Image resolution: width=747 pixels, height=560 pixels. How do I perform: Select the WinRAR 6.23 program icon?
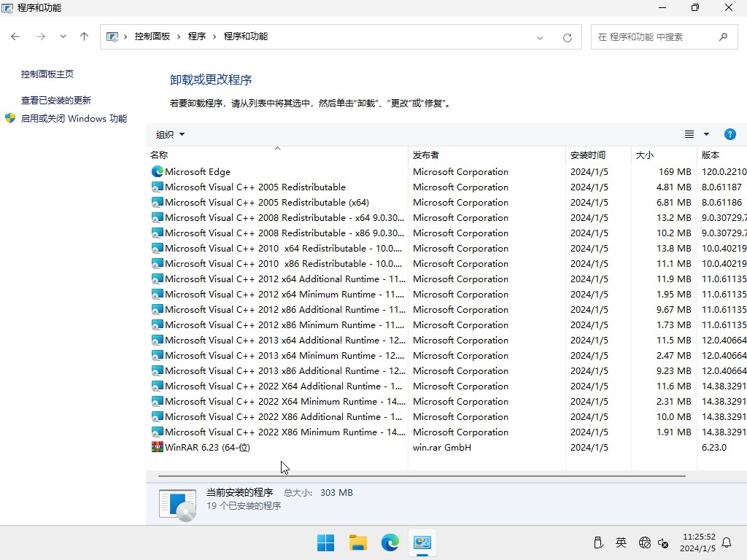click(156, 447)
